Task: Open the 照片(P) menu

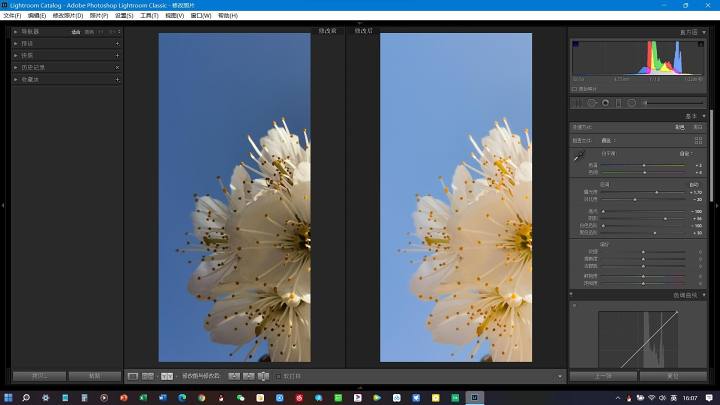Action: pos(99,16)
